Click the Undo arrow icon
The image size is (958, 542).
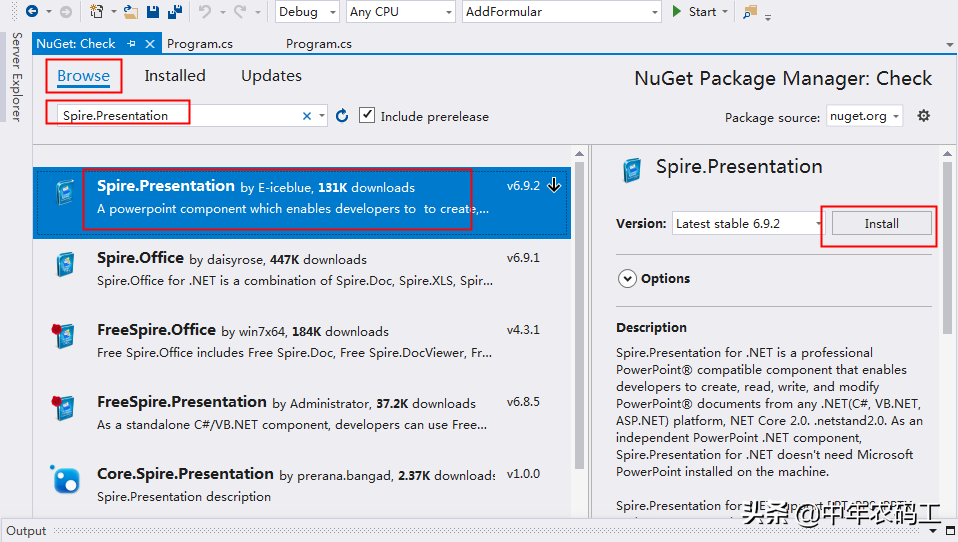coord(205,12)
